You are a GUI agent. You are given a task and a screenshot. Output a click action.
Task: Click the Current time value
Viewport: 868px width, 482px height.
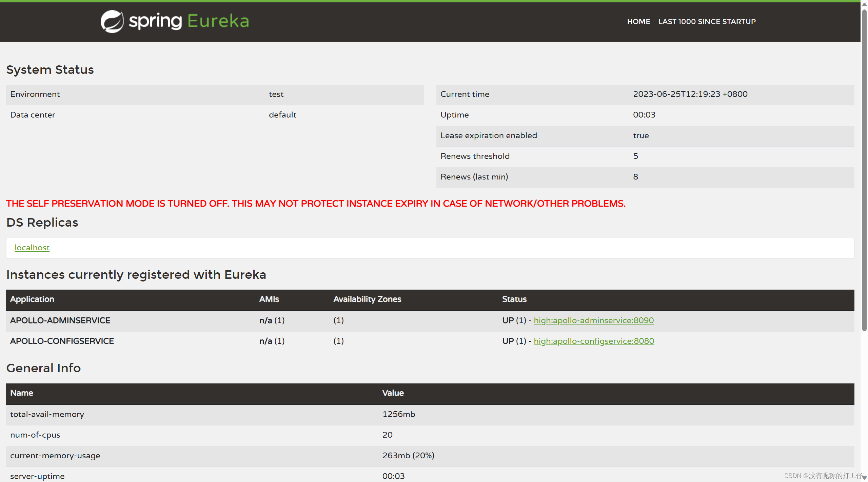[x=690, y=94]
